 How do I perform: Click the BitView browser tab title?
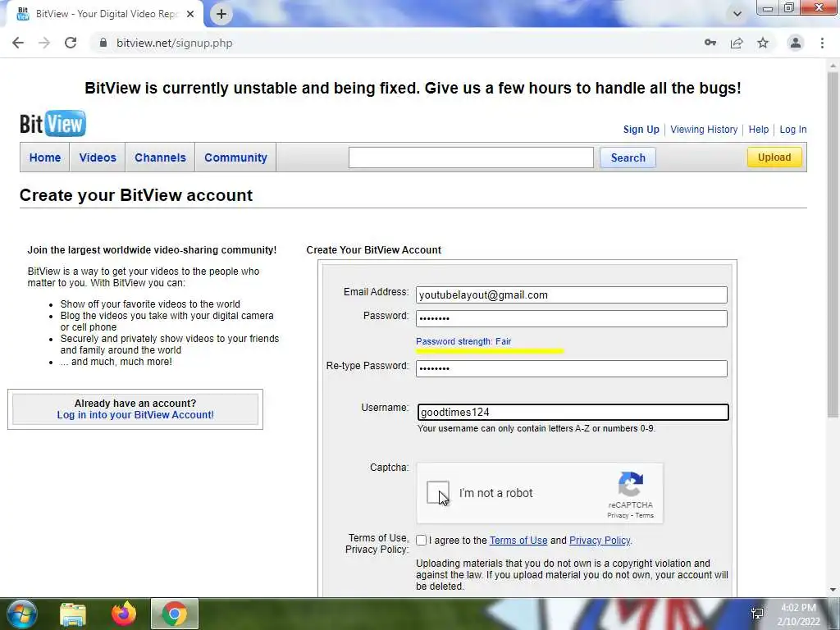[106, 14]
